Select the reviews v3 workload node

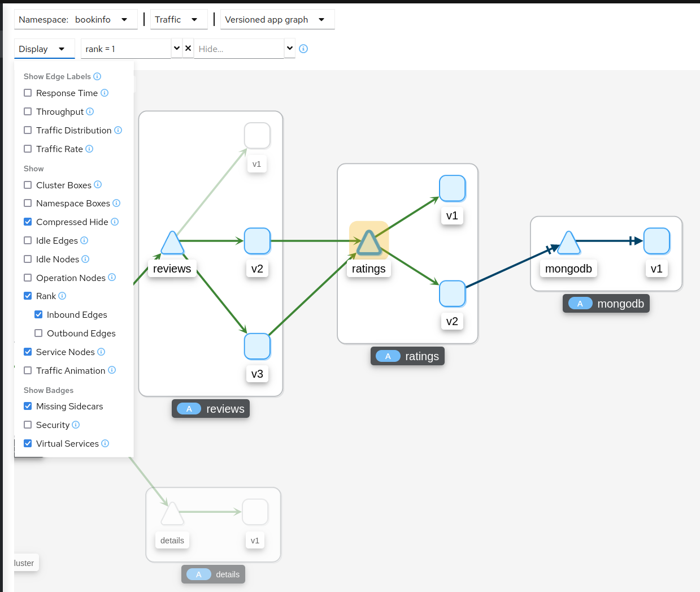point(257,346)
